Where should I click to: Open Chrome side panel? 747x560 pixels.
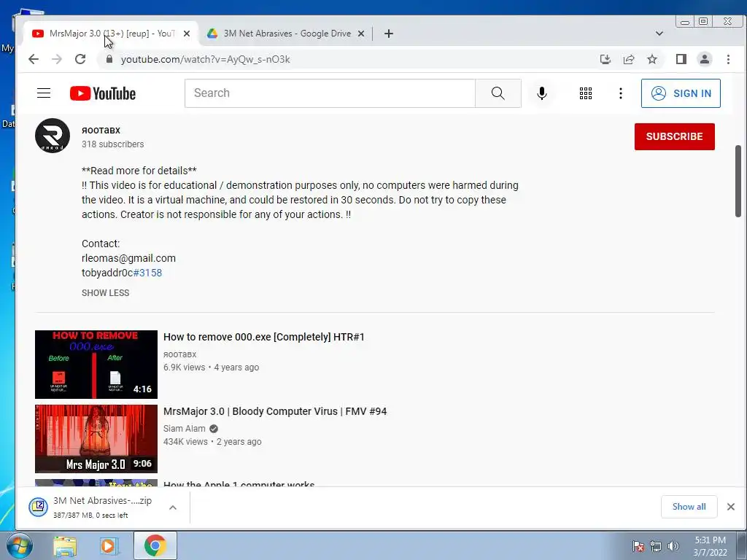[681, 59]
